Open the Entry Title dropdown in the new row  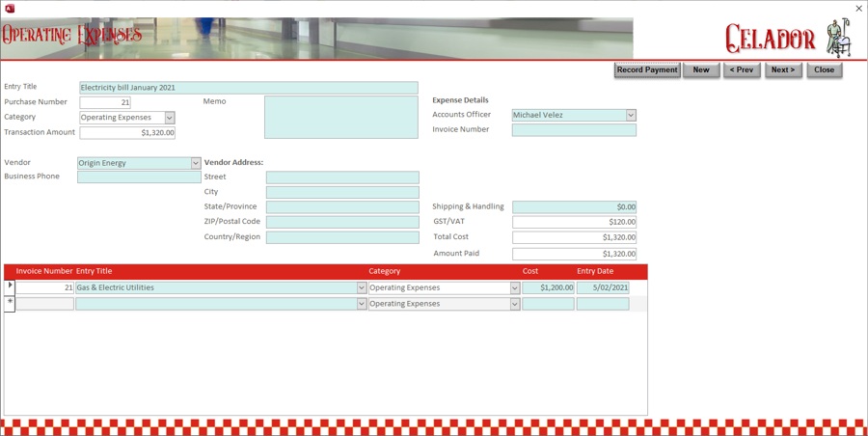[x=362, y=304]
